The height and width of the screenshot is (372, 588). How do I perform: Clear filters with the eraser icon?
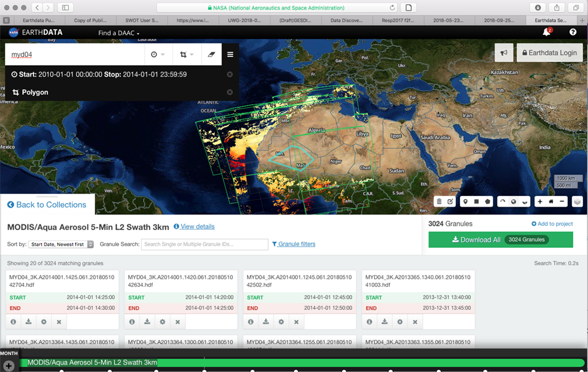[212, 54]
